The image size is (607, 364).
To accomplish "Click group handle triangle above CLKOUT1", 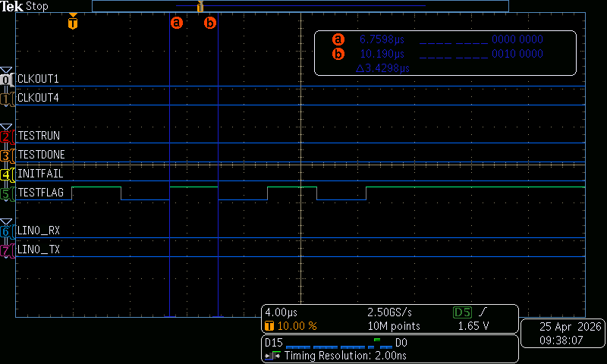I will (x=6, y=70).
